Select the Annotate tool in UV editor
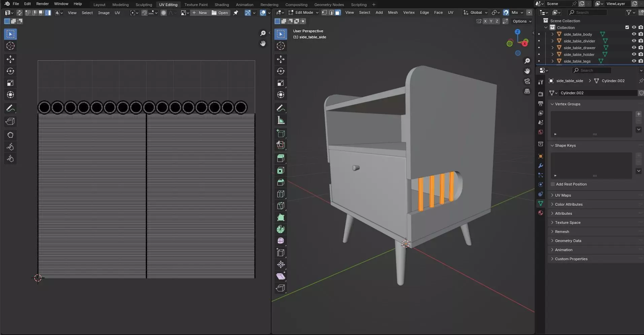The width and height of the screenshot is (644, 335). point(10,108)
